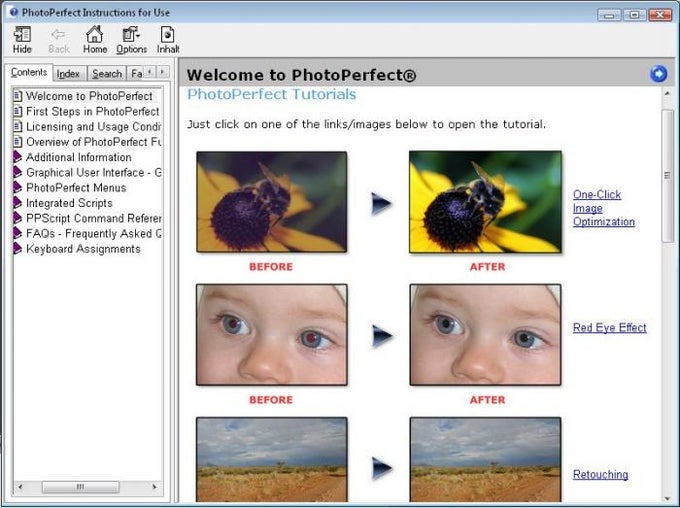Click page icon beside Licensing and Usage

[x=18, y=127]
